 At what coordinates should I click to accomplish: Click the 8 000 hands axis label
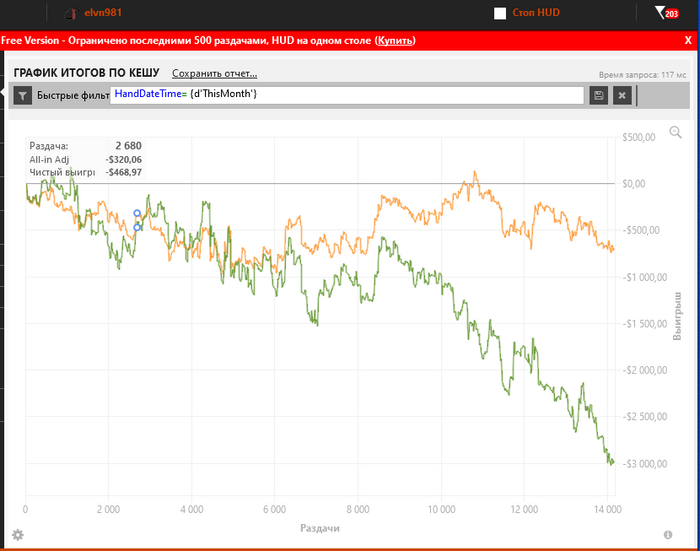(358, 509)
